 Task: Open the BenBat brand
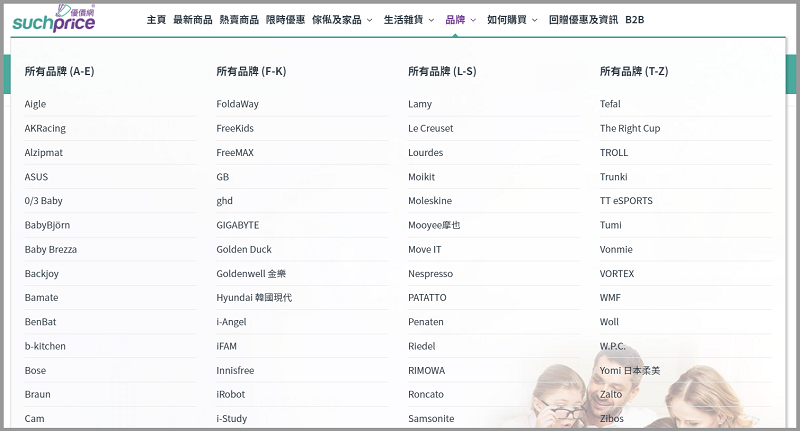pos(40,322)
